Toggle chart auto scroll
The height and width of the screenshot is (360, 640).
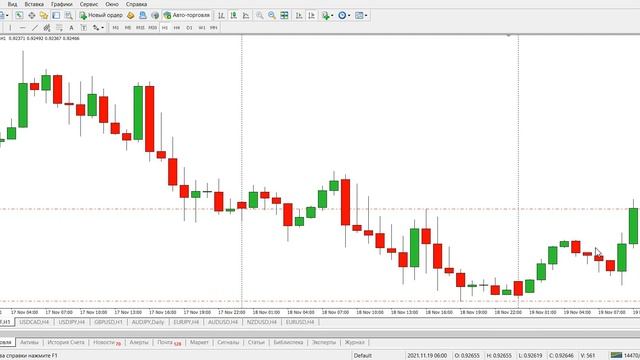coord(299,16)
